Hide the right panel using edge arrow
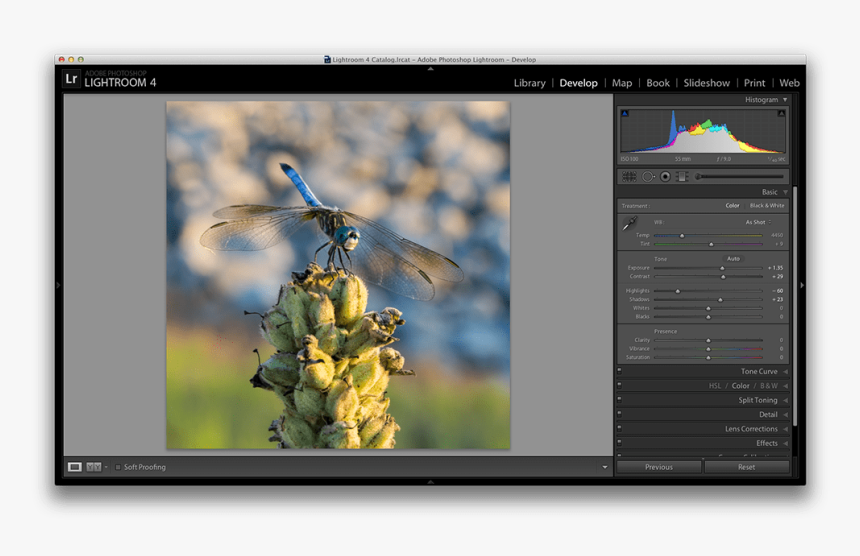 tap(802, 285)
